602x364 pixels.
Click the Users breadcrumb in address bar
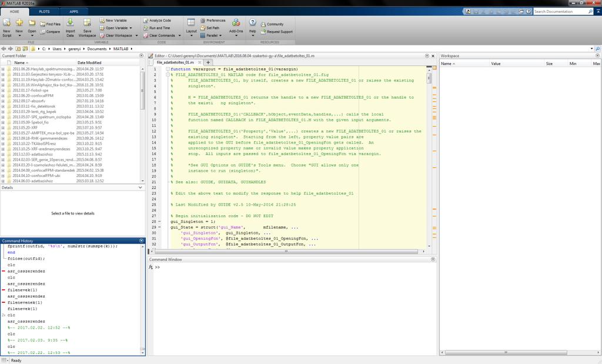pos(57,49)
